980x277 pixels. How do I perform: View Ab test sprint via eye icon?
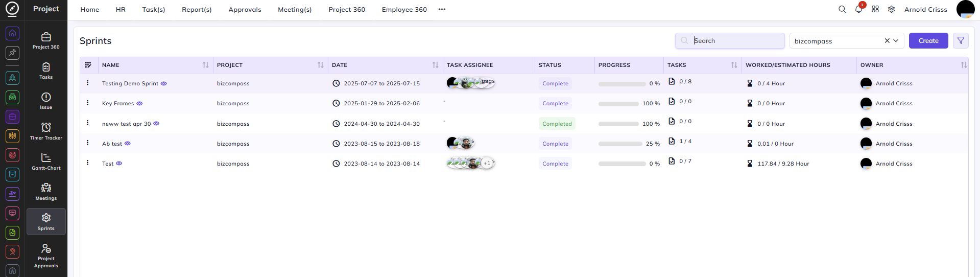(x=128, y=144)
